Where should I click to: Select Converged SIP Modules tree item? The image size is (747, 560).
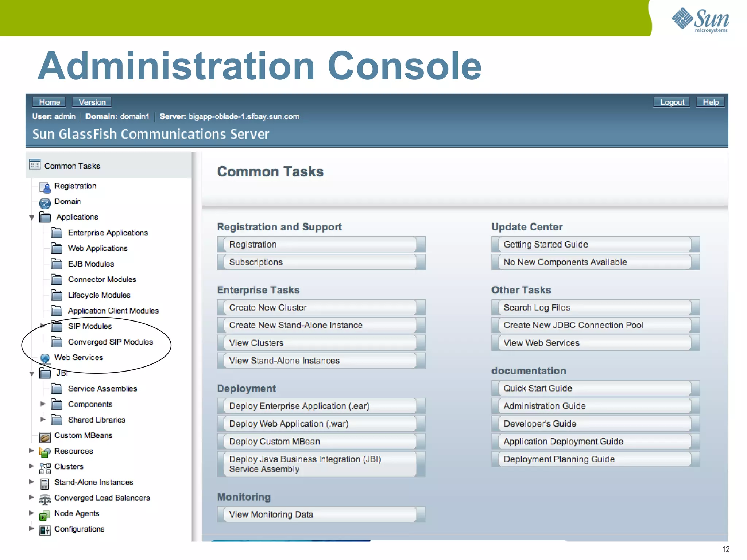[x=110, y=342]
